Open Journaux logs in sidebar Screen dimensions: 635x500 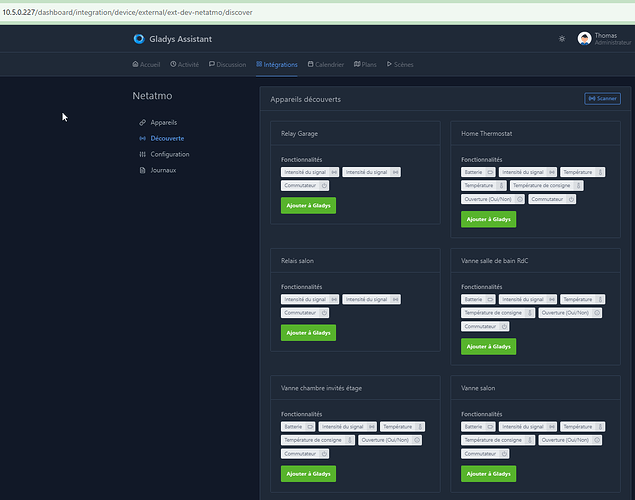[158, 170]
